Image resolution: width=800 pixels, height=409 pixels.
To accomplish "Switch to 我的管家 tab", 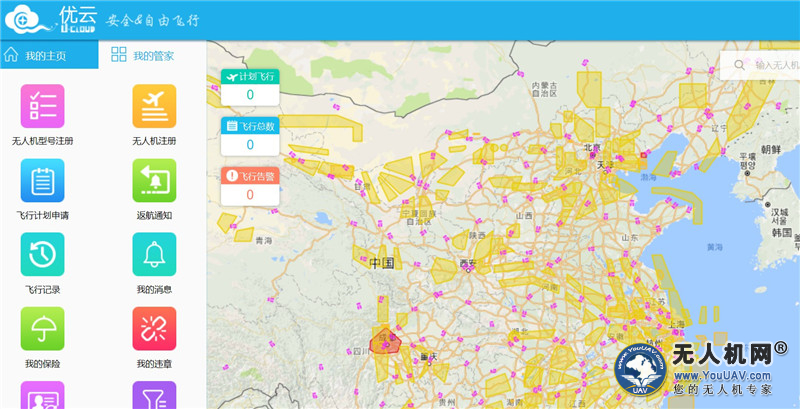I will pyautogui.click(x=143, y=55).
